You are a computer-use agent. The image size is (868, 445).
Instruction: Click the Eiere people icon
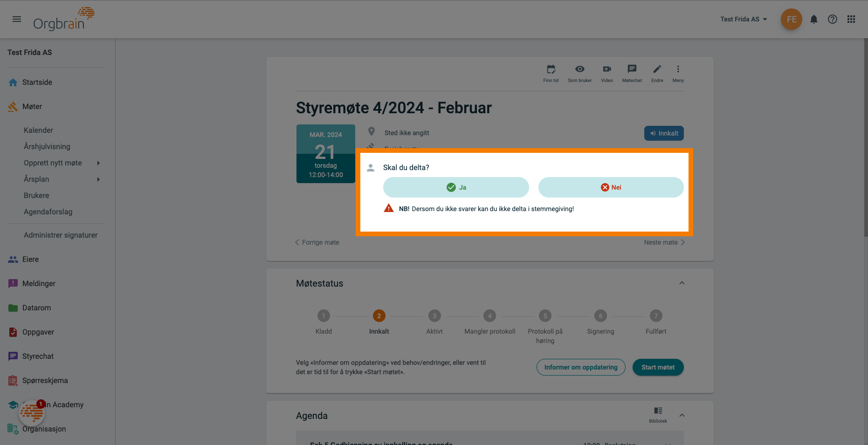coord(13,260)
